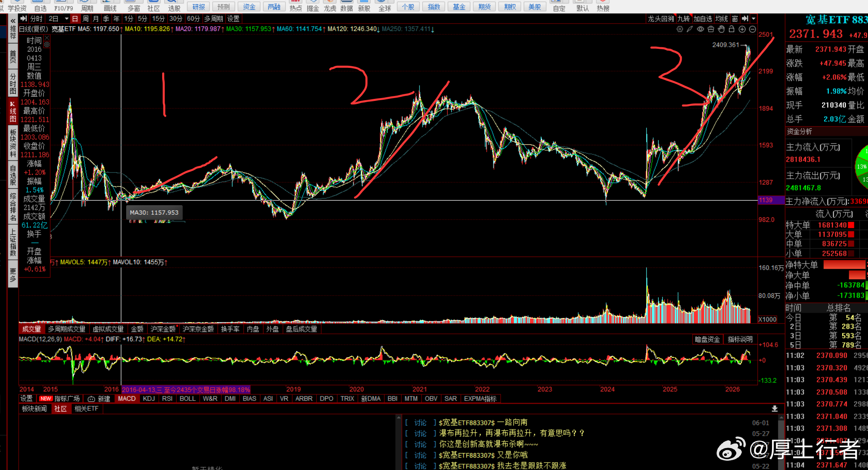Select the BOLL indicator tab
Screen dimensions: 868x470
pos(187,399)
